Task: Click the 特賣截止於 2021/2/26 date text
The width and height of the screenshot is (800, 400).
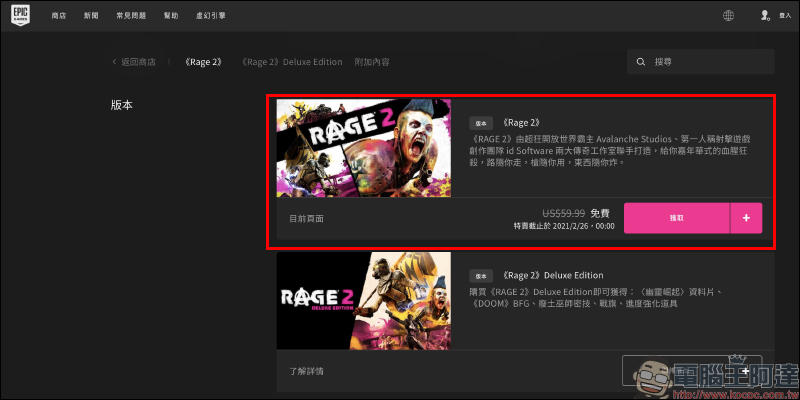Action: 564,226
